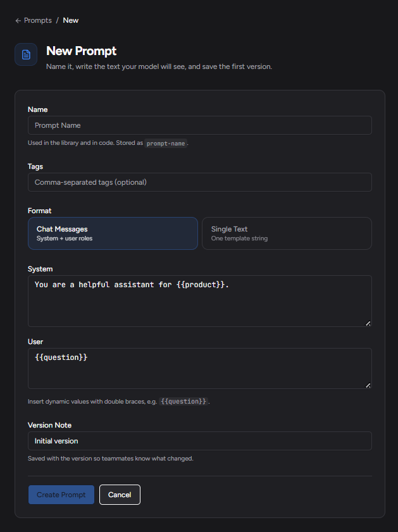Click the document icon beside New Prompt
This screenshot has height=532, width=398.
[26, 54]
